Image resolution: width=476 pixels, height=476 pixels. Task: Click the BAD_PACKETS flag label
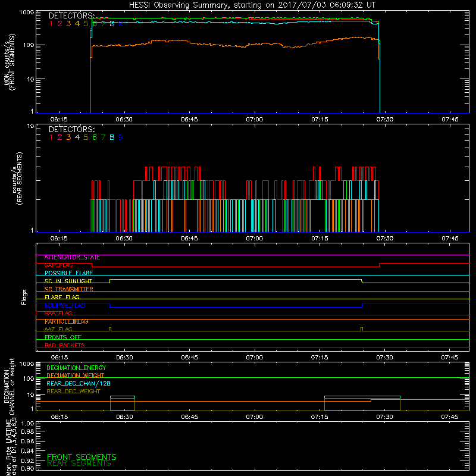(x=65, y=346)
